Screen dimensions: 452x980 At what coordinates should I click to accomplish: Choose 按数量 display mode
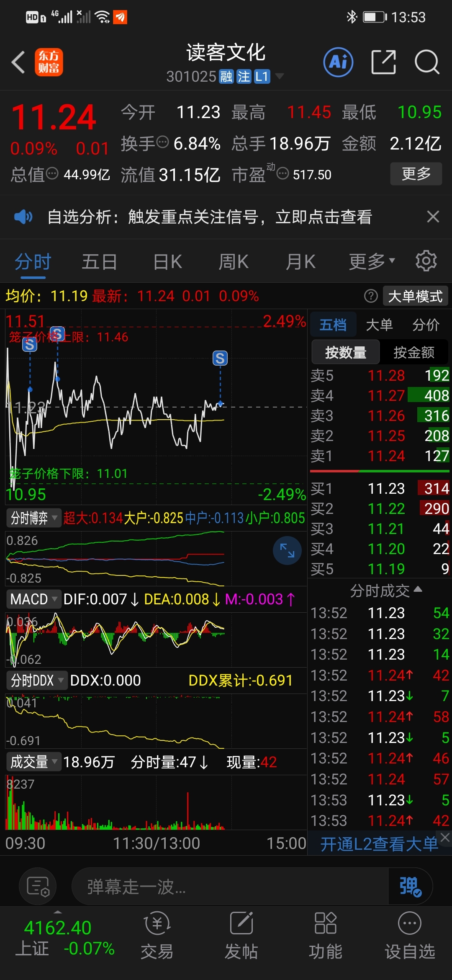pyautogui.click(x=346, y=352)
